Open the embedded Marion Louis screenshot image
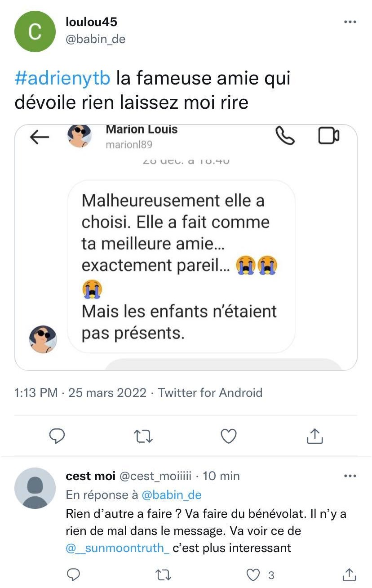Screen dimensions: 372x588 [186, 247]
